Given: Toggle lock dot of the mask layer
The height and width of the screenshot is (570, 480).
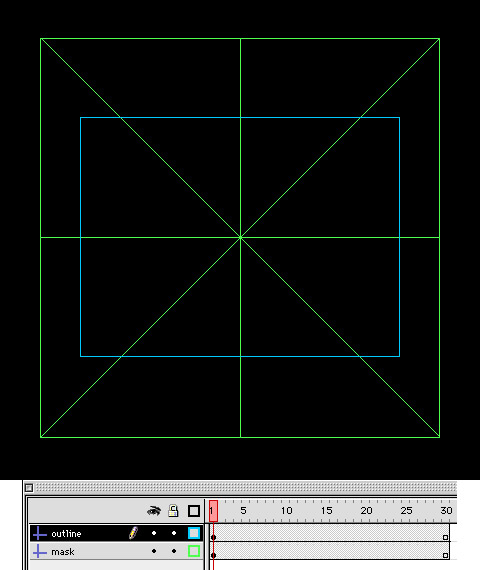Looking at the screenshot, I should 174,551.
